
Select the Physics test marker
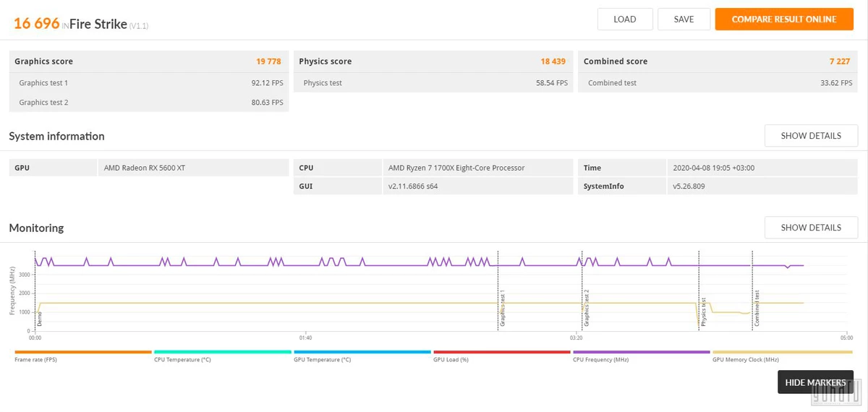[703, 312]
